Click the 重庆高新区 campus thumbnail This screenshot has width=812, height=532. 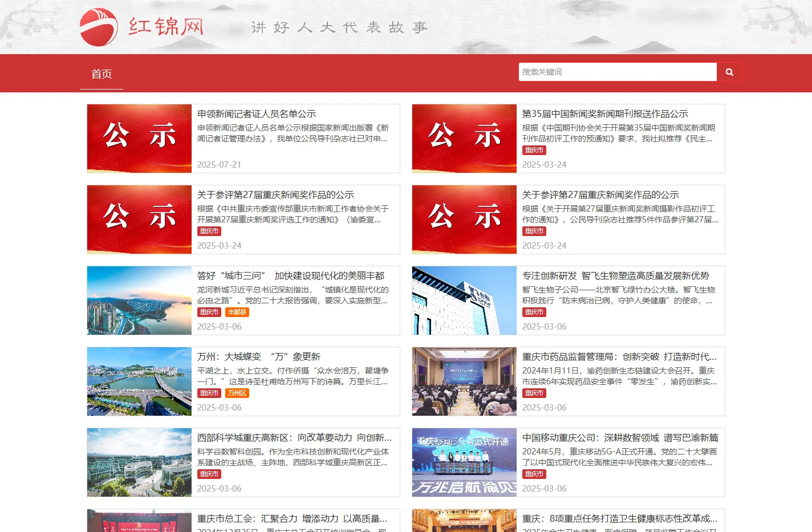click(139, 462)
